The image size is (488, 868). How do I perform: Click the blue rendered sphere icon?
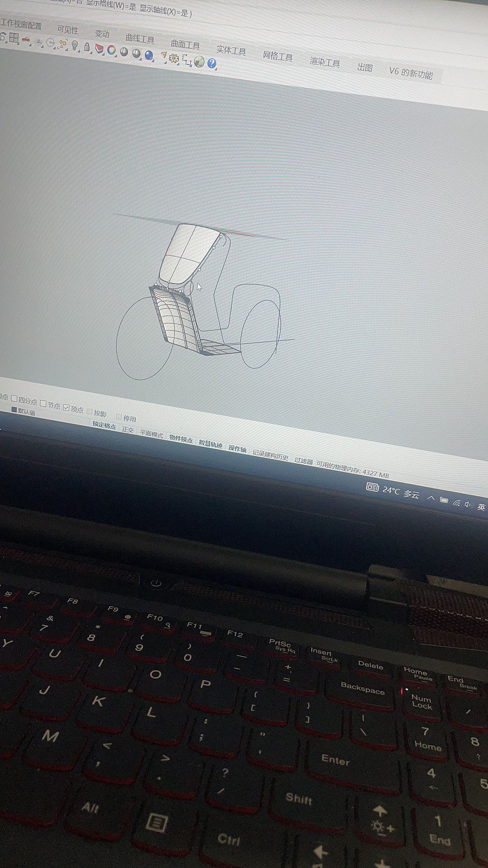(149, 55)
